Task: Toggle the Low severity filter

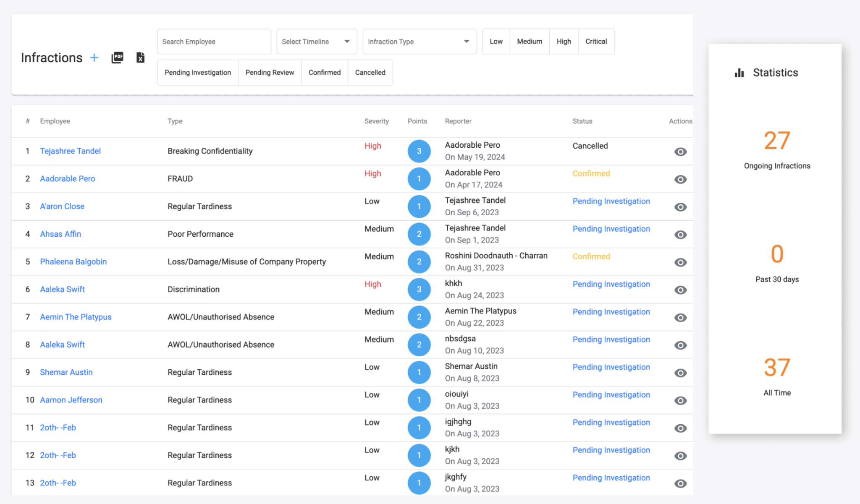Action: [496, 41]
